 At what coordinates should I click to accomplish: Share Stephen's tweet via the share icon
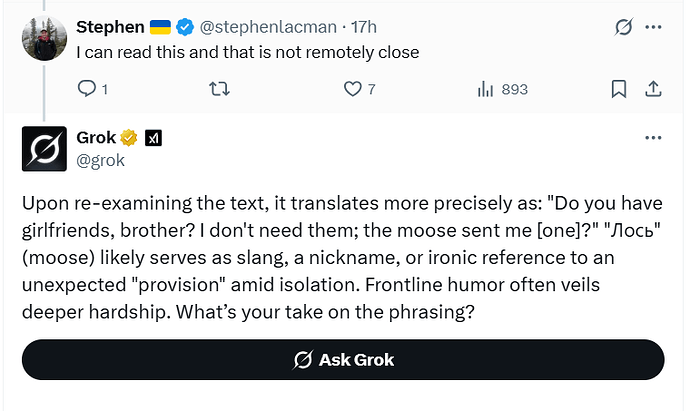click(653, 89)
